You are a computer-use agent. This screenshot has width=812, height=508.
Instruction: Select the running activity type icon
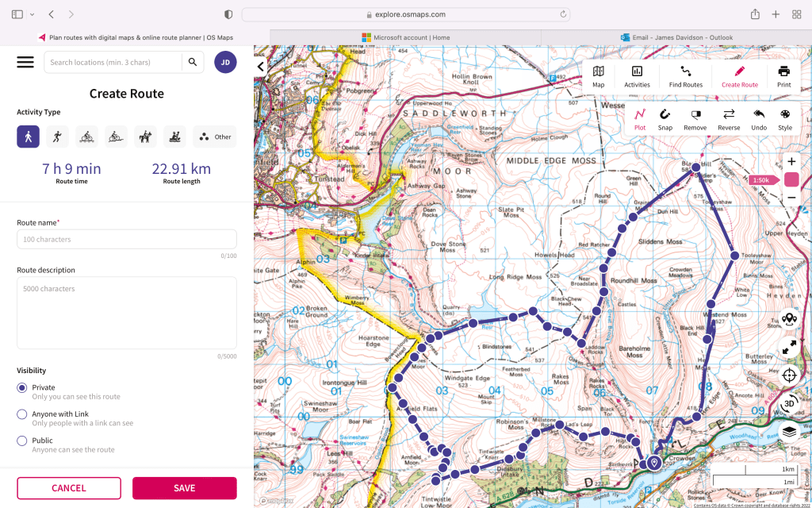[x=57, y=137]
